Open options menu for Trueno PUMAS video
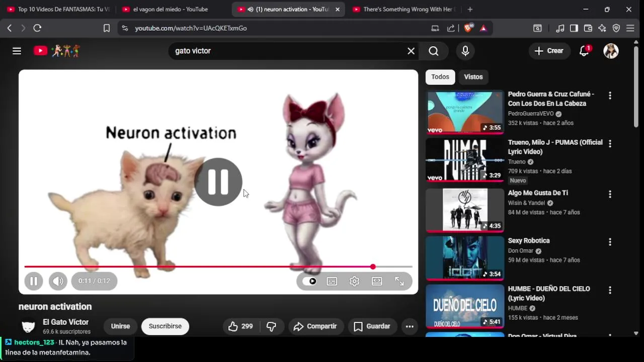The height and width of the screenshot is (362, 644). click(x=610, y=144)
